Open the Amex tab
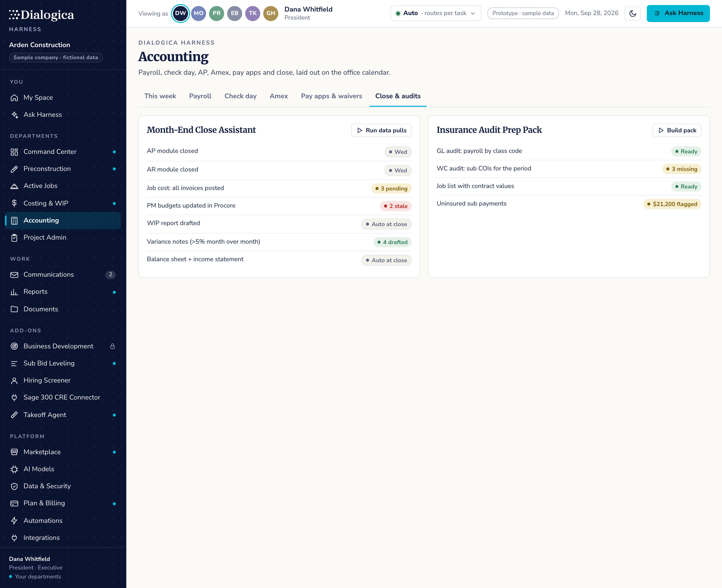The image size is (722, 588). (279, 96)
